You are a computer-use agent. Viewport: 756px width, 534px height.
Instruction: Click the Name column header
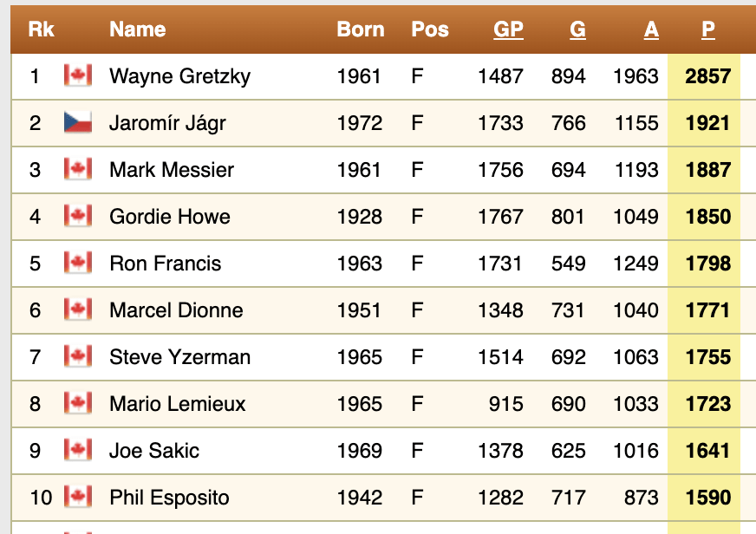(138, 29)
